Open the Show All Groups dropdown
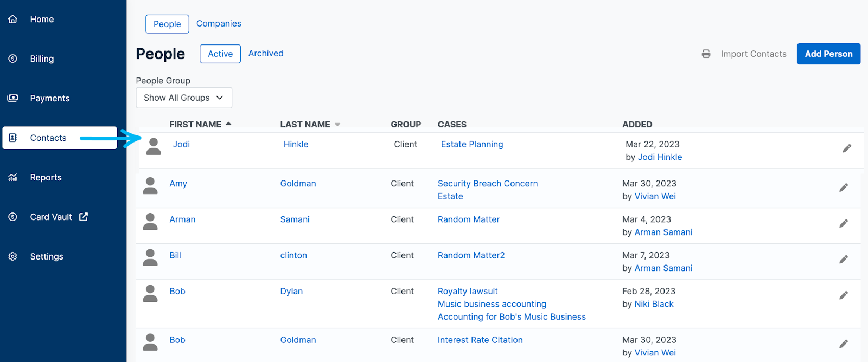The width and height of the screenshot is (868, 362). (x=183, y=98)
